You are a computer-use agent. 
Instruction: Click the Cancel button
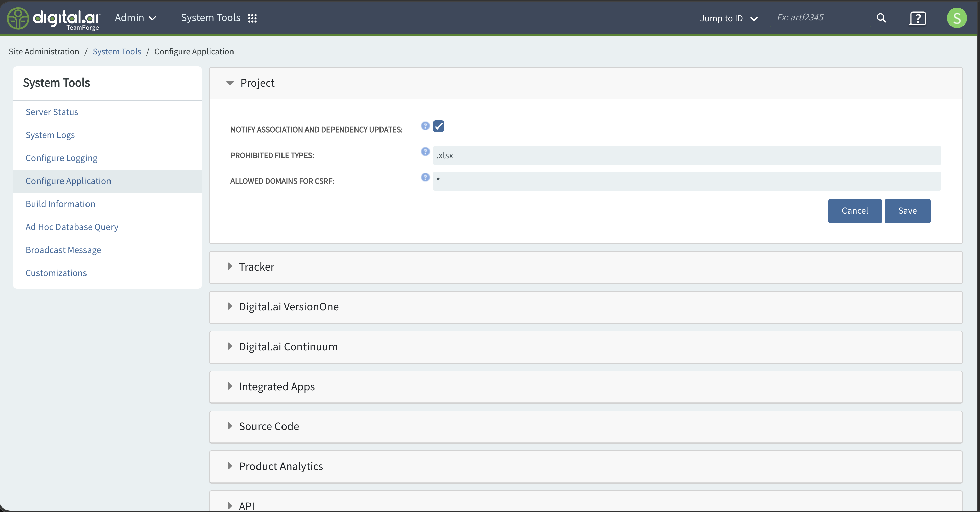point(854,210)
